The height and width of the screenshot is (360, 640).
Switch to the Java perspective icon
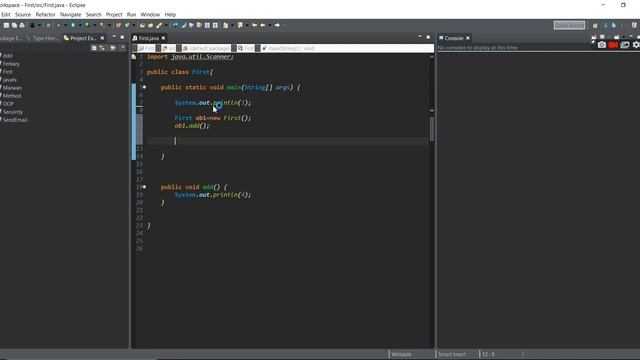(x=606, y=25)
